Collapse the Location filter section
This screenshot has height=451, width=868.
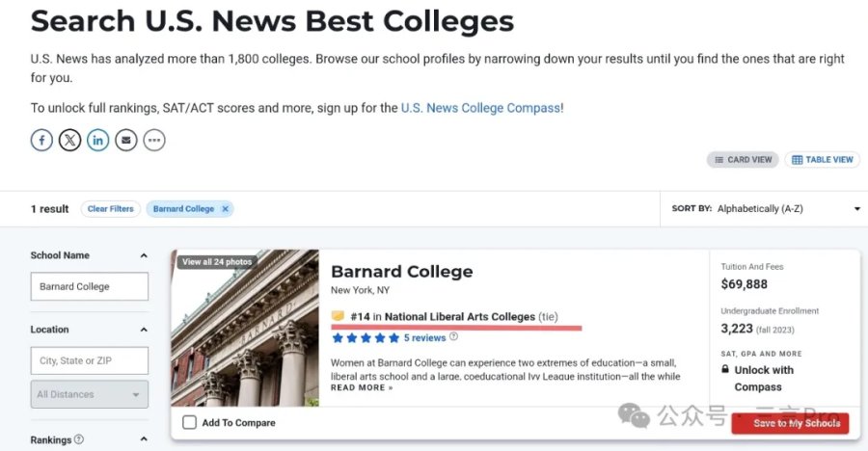(x=144, y=330)
